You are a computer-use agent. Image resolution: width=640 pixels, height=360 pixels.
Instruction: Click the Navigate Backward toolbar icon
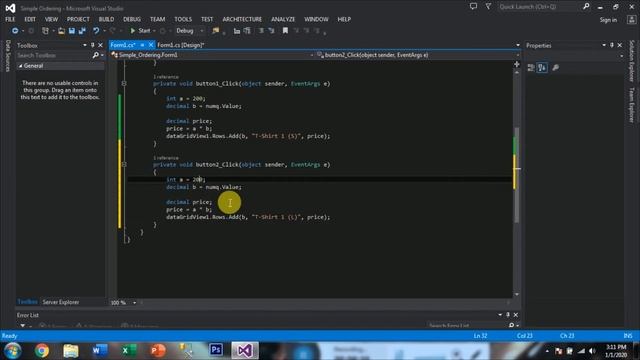pyautogui.click(x=15, y=31)
